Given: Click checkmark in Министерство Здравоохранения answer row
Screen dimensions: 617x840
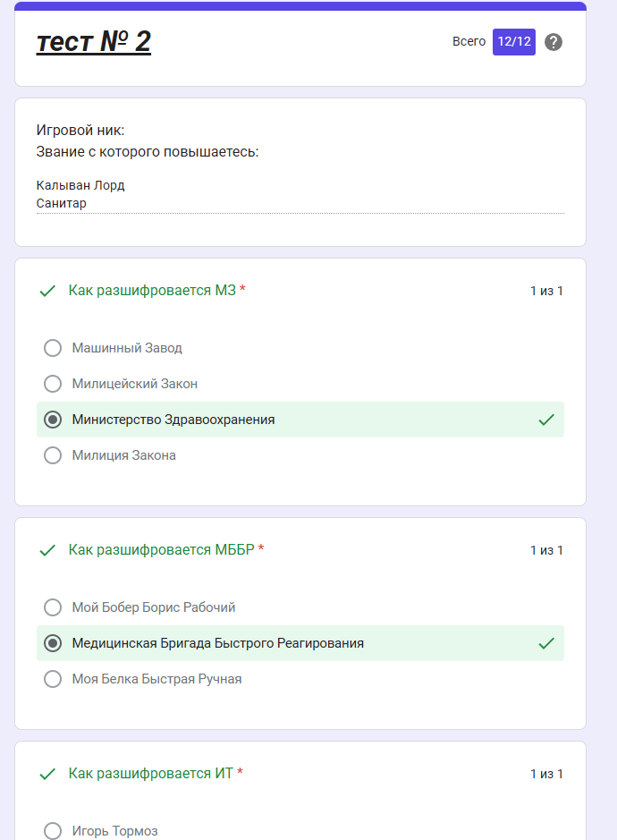Looking at the screenshot, I should pos(546,420).
